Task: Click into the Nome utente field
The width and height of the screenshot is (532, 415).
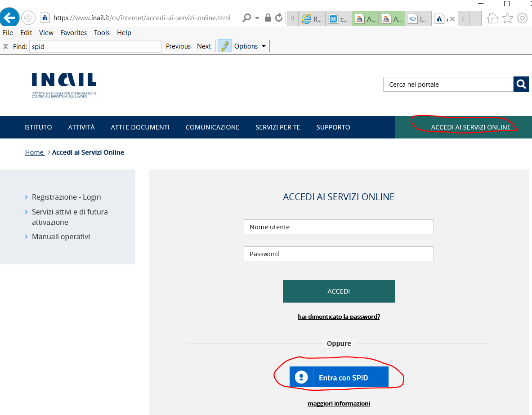Action: (x=339, y=227)
